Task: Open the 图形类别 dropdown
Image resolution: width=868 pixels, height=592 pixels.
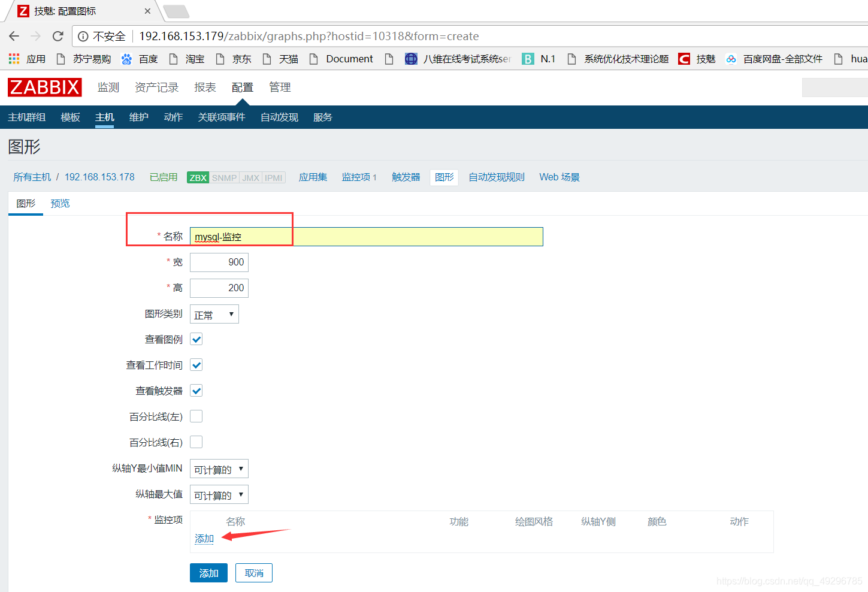Action: pos(214,314)
